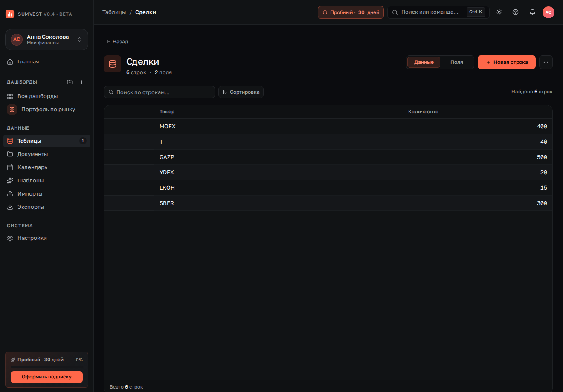Image resolution: width=563 pixels, height=392 pixels.
Task: Go to Главная in sidebar
Action: (46, 62)
